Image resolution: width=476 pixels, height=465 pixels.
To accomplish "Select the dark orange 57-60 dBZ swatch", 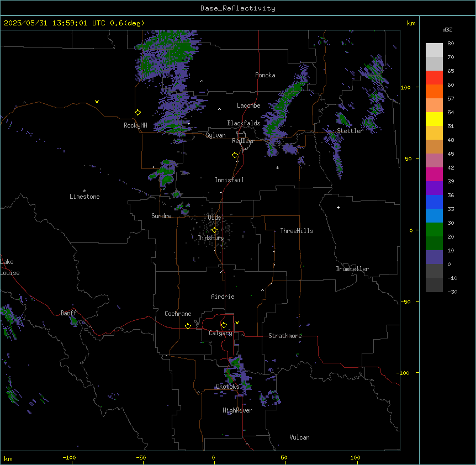I will (x=434, y=92).
